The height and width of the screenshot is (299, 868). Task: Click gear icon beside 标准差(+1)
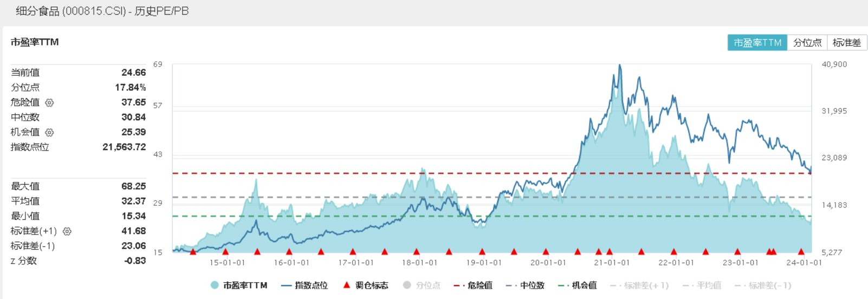pos(67,231)
